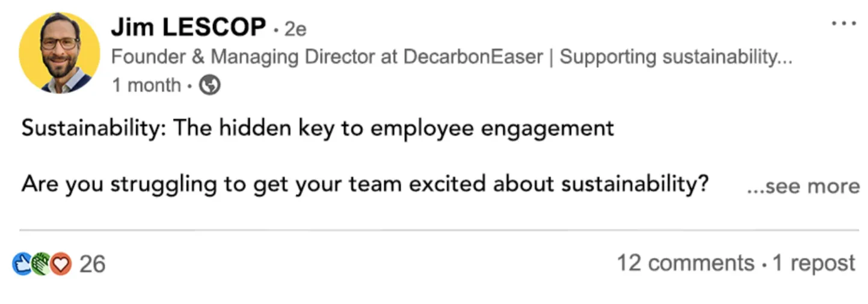Open the 12 comments link
Image resolution: width=868 pixels, height=304 pixels.
coord(685,263)
